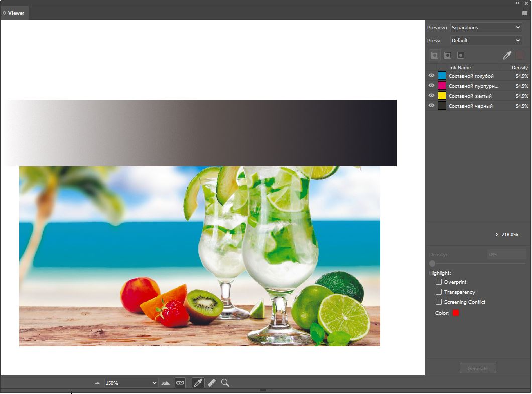The image size is (532, 394).
Task: Sample the dark gradient bar in preview
Action: point(201,133)
